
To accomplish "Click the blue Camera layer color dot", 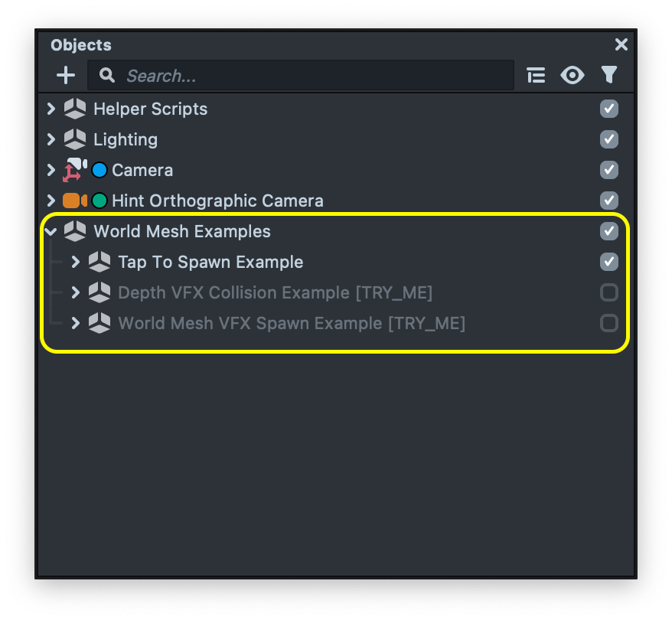I will click(99, 170).
